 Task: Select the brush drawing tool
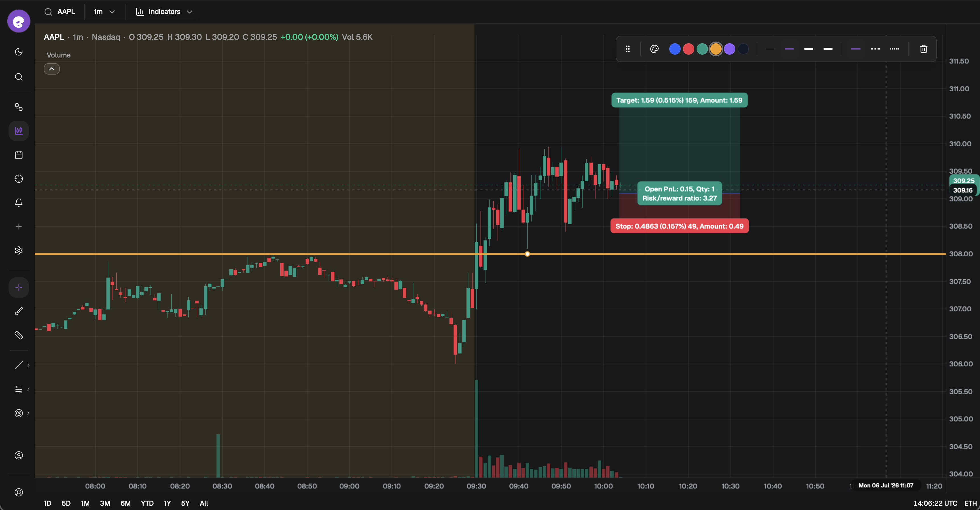(x=19, y=311)
